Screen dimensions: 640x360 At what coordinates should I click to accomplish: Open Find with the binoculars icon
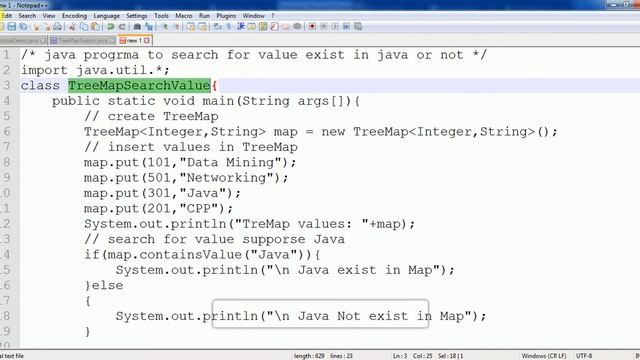pyautogui.click(x=137, y=27)
